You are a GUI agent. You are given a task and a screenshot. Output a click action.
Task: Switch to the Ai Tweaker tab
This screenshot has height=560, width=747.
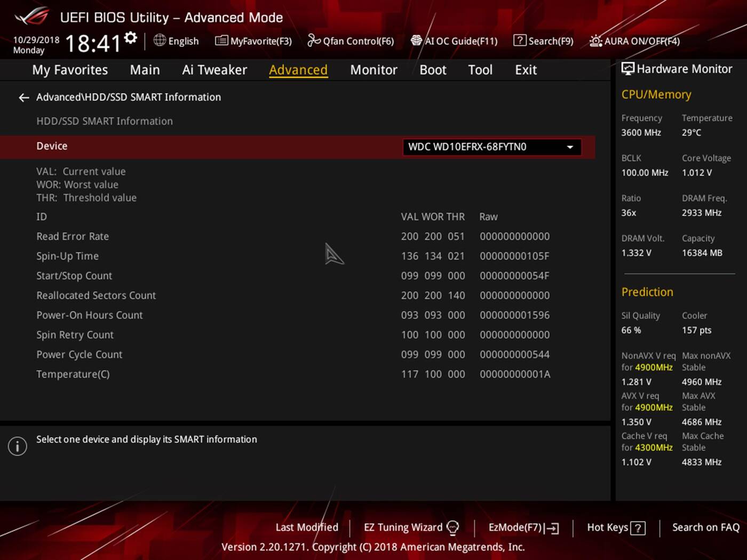coord(214,70)
